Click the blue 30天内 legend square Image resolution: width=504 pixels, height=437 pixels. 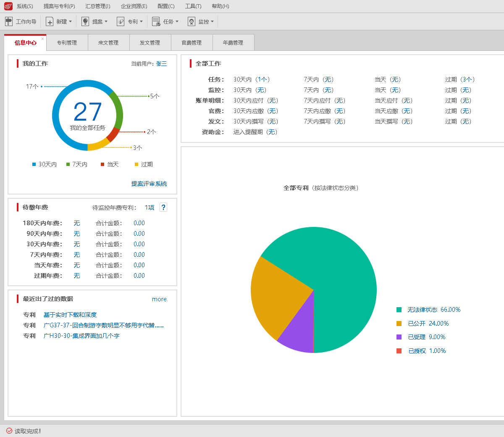[x=34, y=164]
